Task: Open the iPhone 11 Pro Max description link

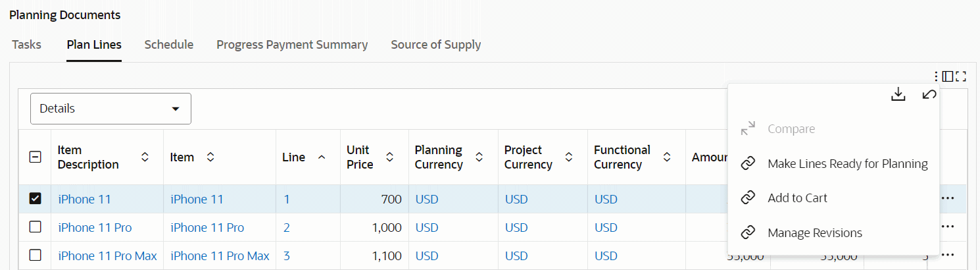Action: point(107,256)
